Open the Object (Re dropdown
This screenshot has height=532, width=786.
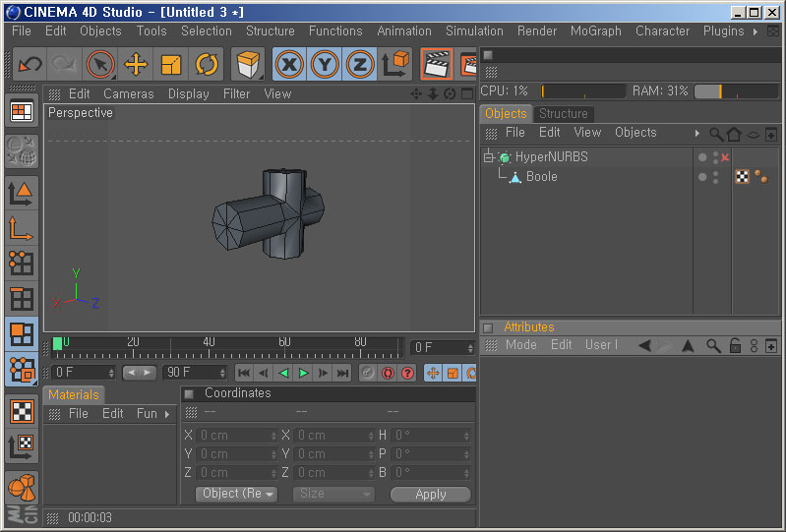[x=236, y=494]
